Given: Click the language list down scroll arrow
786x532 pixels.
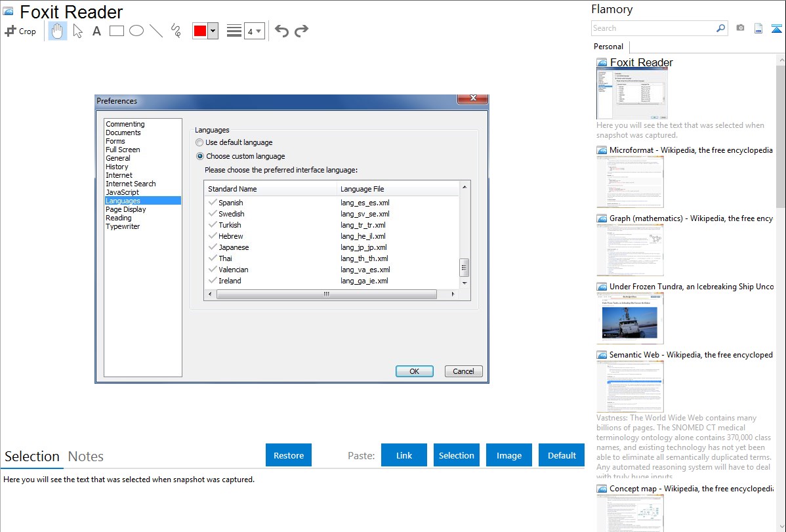Looking at the screenshot, I should pos(464,283).
